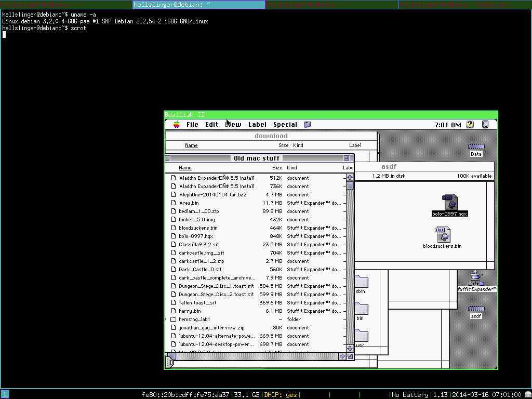This screenshot has width=532, height=399.
Task: Open the Label menu
Action: tap(257, 125)
